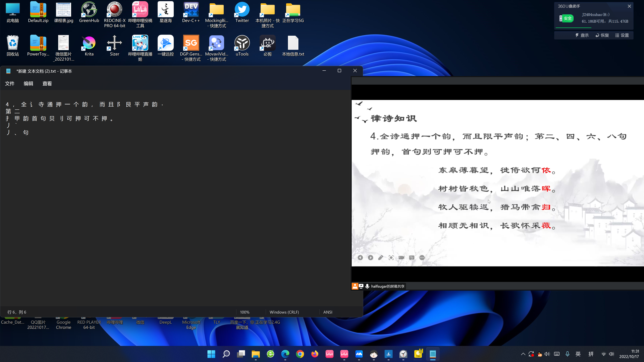
Task: Toggle the 拼 Pinyin input mode indicator
Action: [x=591, y=354]
